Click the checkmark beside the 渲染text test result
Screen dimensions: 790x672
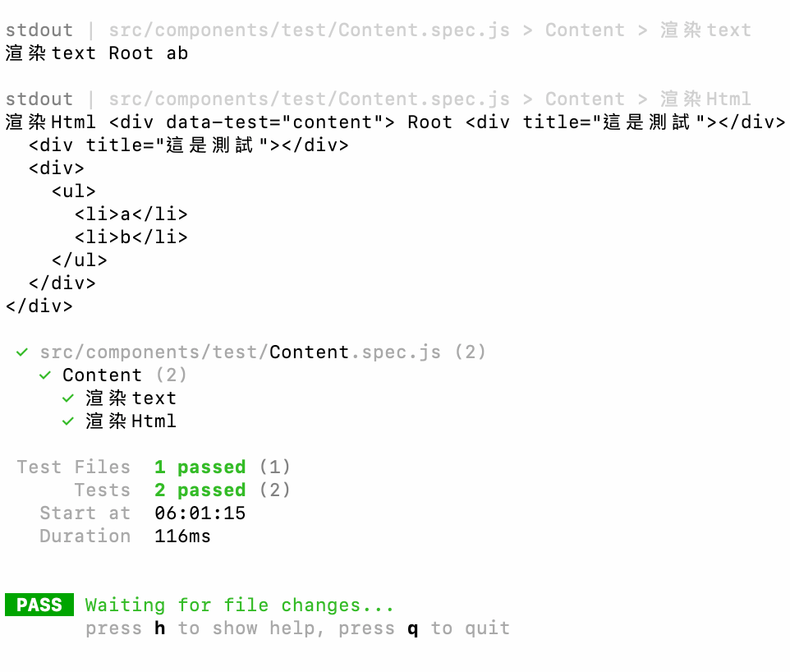coord(68,398)
